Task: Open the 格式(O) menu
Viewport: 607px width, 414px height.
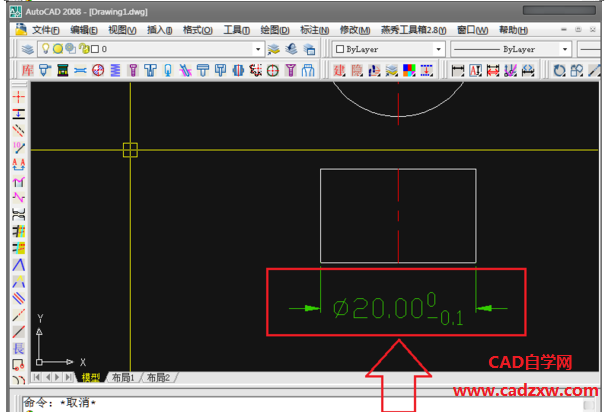Action: click(x=197, y=30)
